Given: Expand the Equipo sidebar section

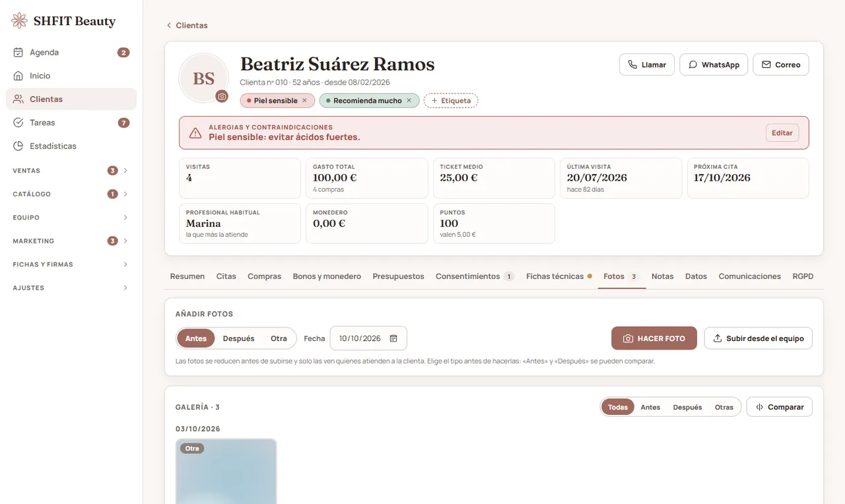Looking at the screenshot, I should (71, 218).
